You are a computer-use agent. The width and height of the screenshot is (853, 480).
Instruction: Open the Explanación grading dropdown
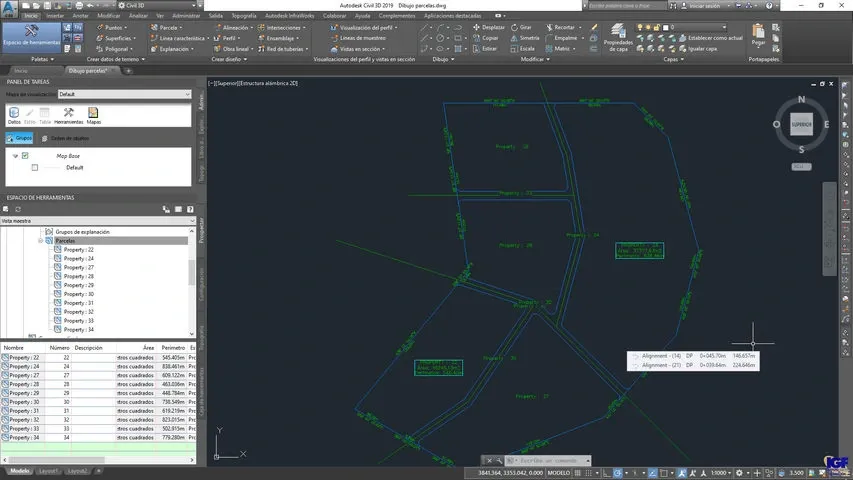172,49
